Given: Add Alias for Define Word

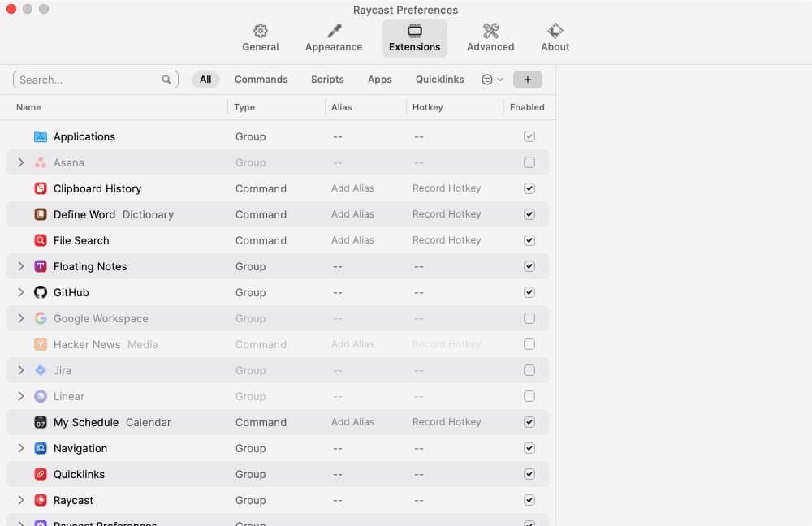Looking at the screenshot, I should pyautogui.click(x=352, y=213).
